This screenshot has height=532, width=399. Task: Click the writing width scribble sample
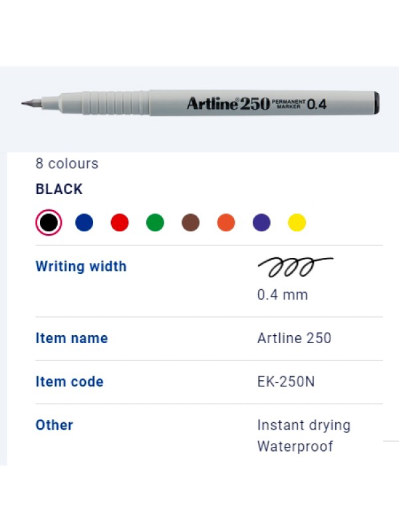[295, 267]
